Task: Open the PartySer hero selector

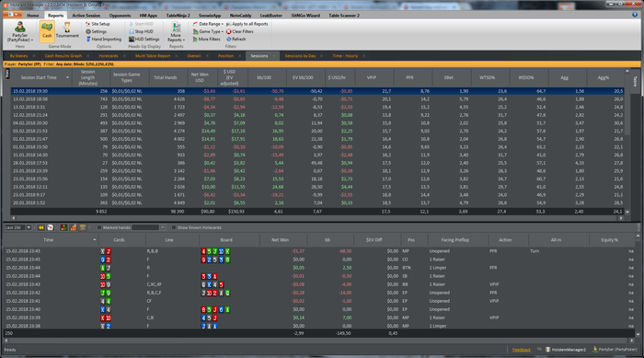Action: tap(19, 32)
